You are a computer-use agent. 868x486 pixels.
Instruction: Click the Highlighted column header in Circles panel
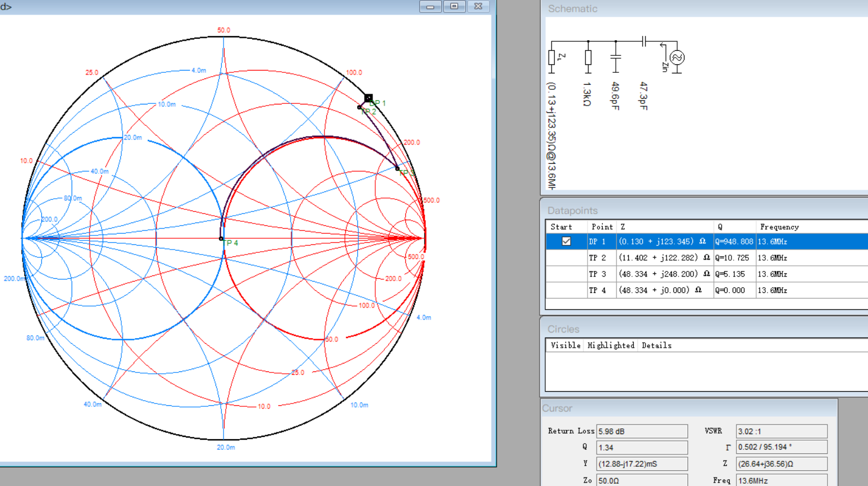click(611, 345)
